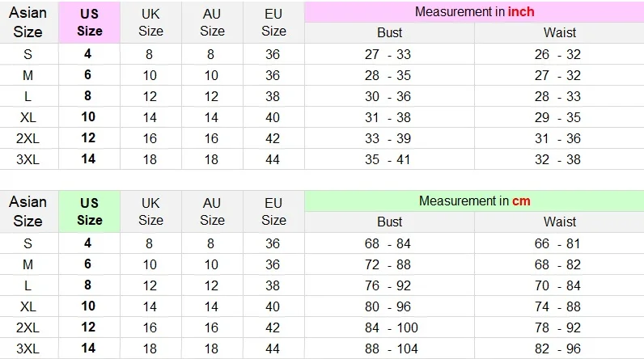Select "UK Size" header in the inch table
The height and width of the screenshot is (359, 644).
click(150, 23)
